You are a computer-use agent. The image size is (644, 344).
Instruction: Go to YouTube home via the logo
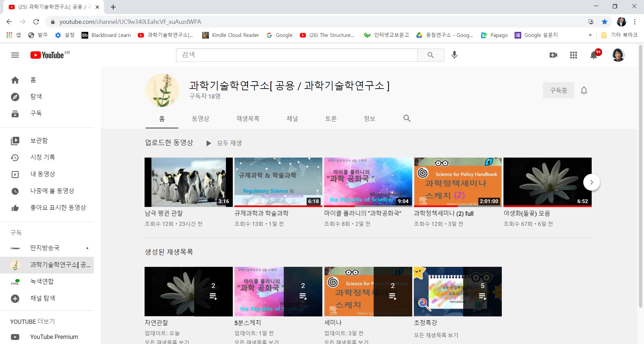pos(47,55)
